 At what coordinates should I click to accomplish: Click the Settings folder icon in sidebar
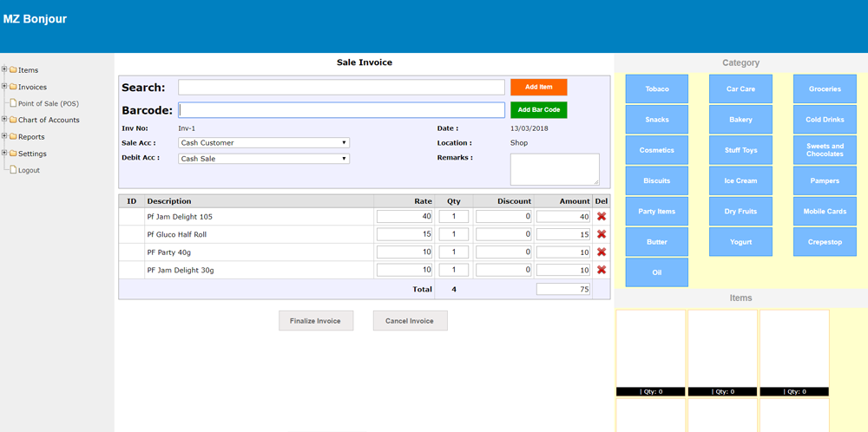[13, 154]
